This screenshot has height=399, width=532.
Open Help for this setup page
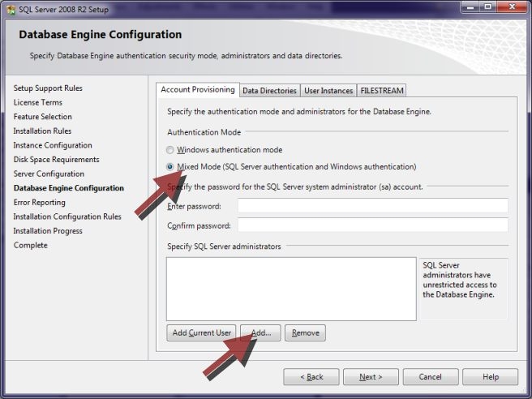point(491,377)
